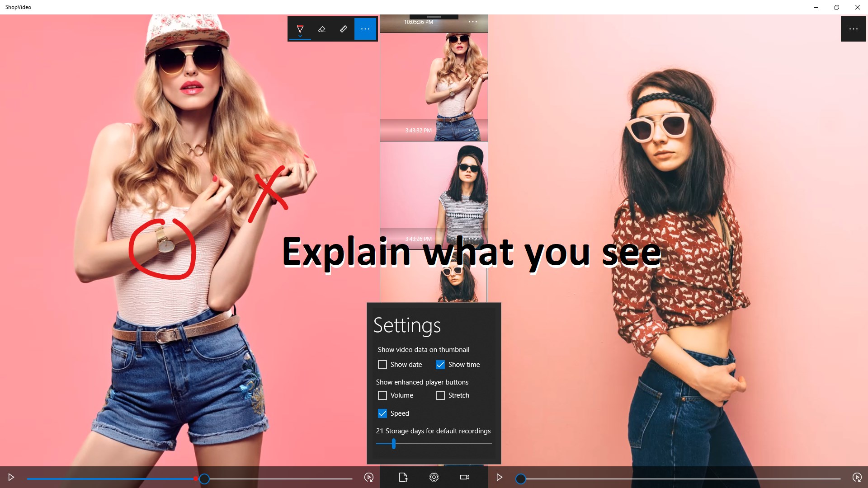Screen dimensions: 868x488
Task: Open top-right three-dot overflow menu
Action: pyautogui.click(x=854, y=29)
